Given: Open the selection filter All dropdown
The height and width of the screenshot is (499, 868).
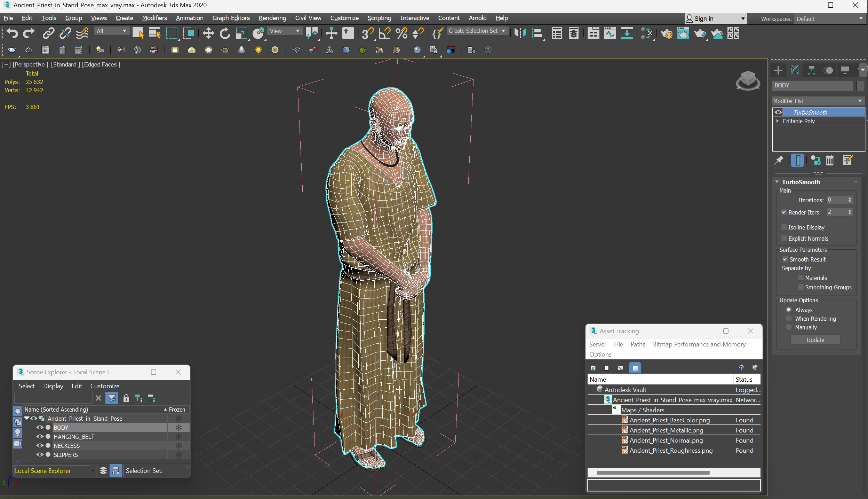Looking at the screenshot, I should [111, 31].
